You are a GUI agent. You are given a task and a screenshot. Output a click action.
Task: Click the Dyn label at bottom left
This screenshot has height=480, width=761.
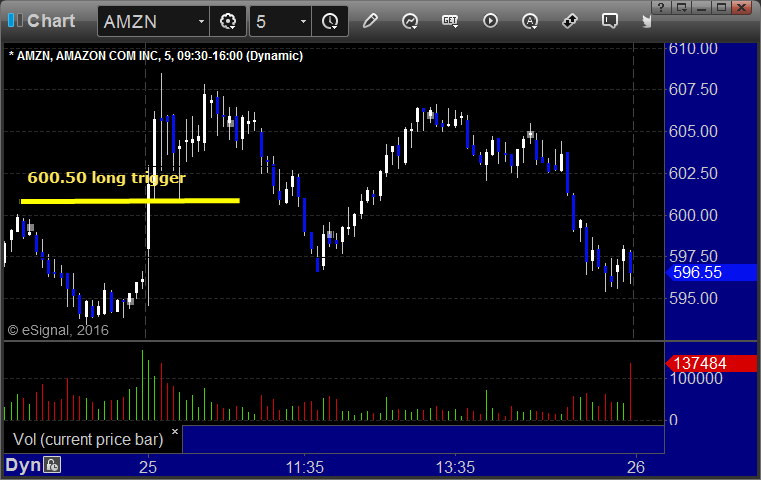point(23,465)
